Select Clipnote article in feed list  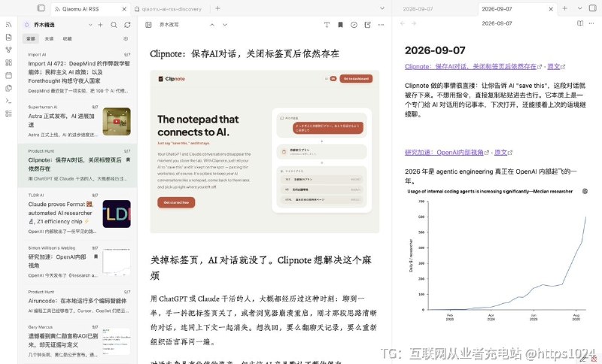pos(78,165)
